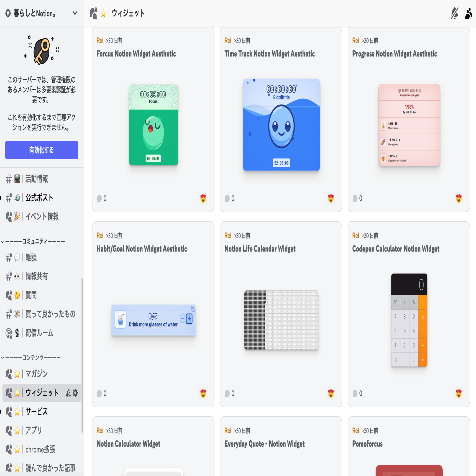Add heart-eyes reaction on Codepen Calculator post

[459, 393]
